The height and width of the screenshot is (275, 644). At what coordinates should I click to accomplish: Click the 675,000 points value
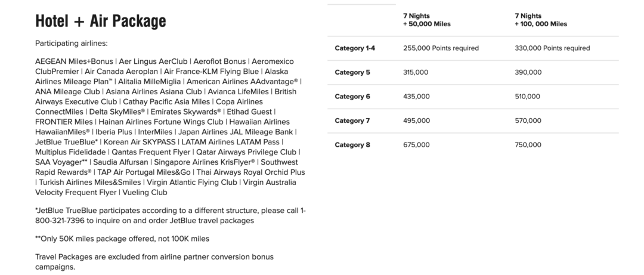coord(416,145)
